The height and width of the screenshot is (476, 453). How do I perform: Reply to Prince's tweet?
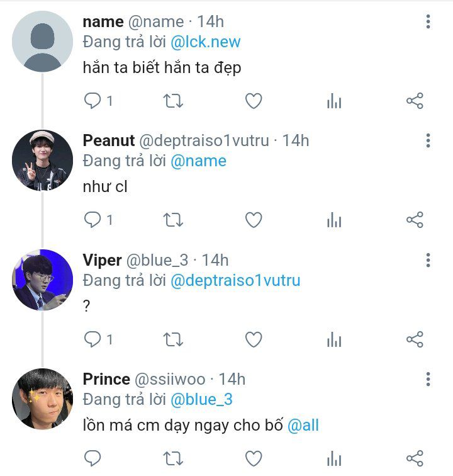point(93,458)
